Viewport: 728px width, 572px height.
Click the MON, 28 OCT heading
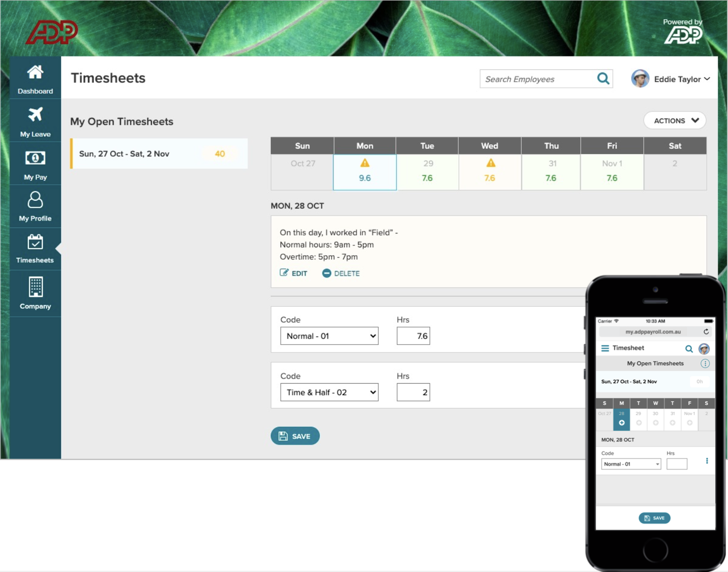pos(298,206)
